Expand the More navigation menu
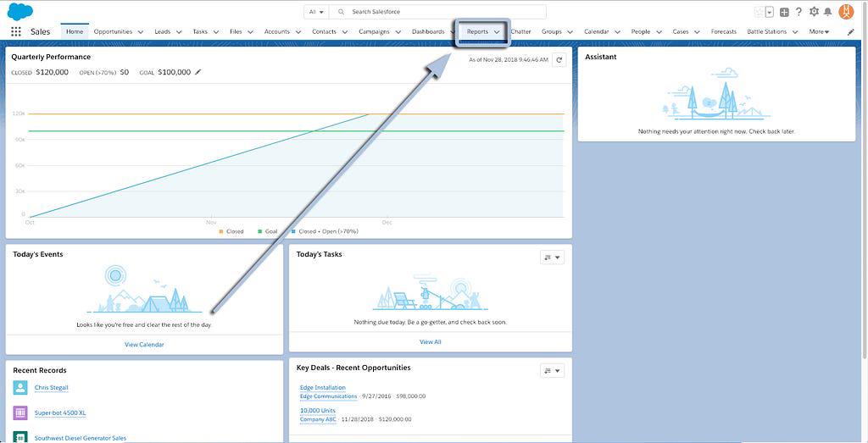 click(x=819, y=32)
